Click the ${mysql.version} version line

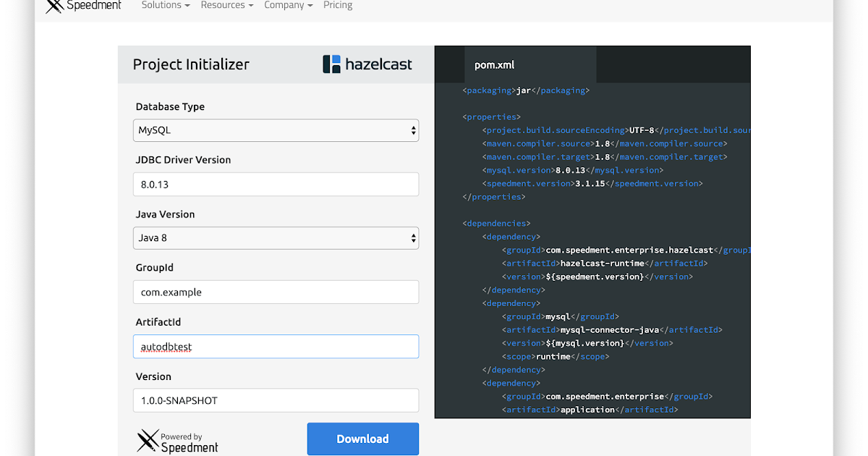click(587, 343)
